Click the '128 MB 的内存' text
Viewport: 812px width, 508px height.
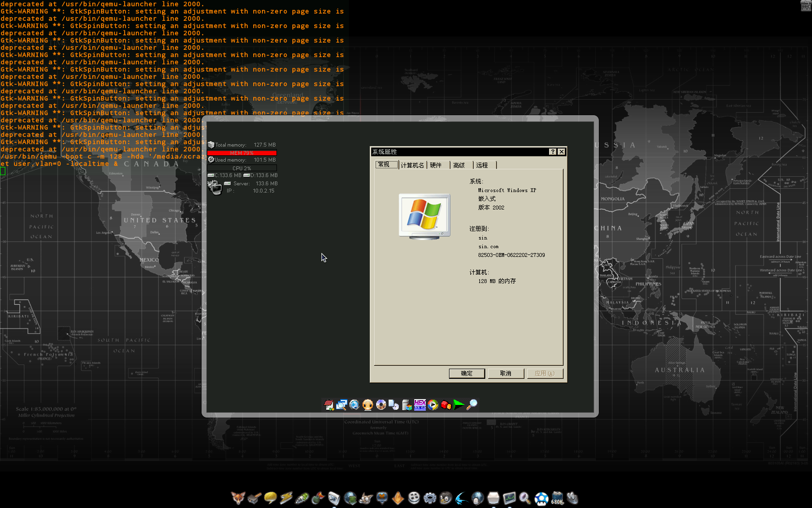(x=497, y=281)
